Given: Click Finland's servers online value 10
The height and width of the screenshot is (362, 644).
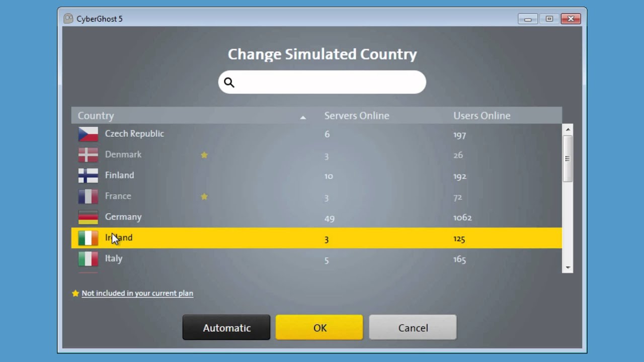Looking at the screenshot, I should click(329, 176).
